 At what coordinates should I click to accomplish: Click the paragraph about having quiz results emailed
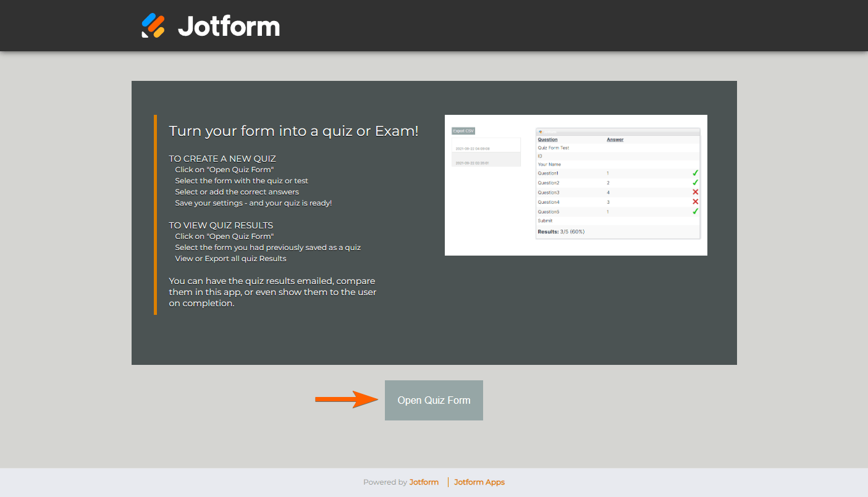(x=272, y=292)
